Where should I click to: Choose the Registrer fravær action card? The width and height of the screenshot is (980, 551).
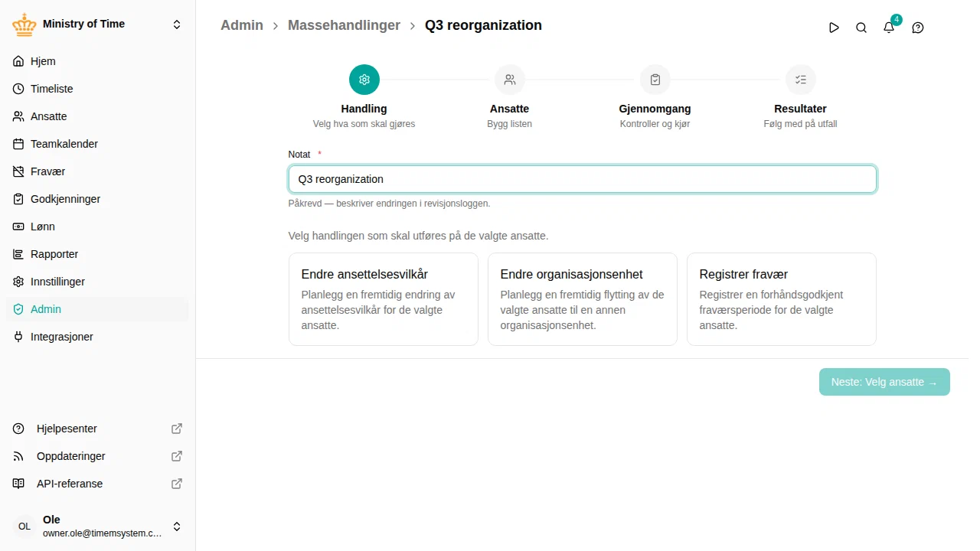[x=782, y=299]
